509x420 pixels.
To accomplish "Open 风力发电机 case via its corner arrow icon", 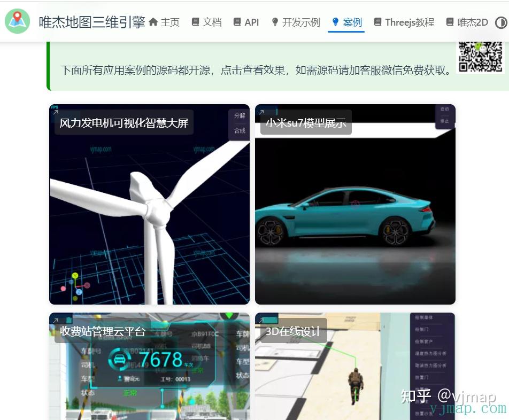I will tap(56, 112).
